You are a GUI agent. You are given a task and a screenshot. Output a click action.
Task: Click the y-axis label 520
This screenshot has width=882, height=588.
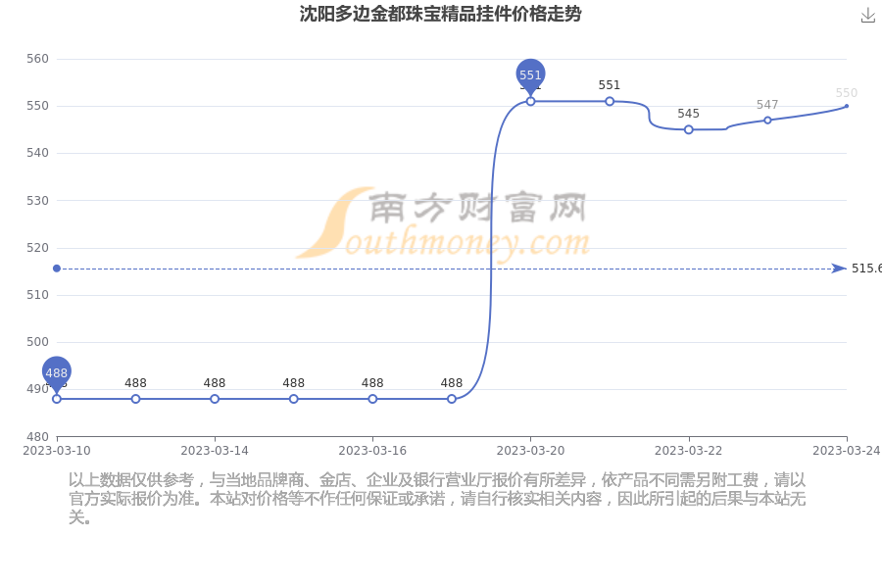(37, 248)
